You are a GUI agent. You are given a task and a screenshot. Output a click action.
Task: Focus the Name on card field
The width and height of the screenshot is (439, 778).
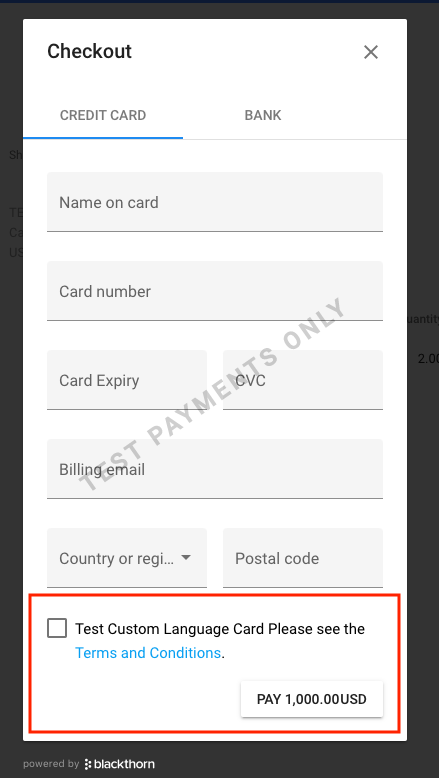[x=215, y=202]
